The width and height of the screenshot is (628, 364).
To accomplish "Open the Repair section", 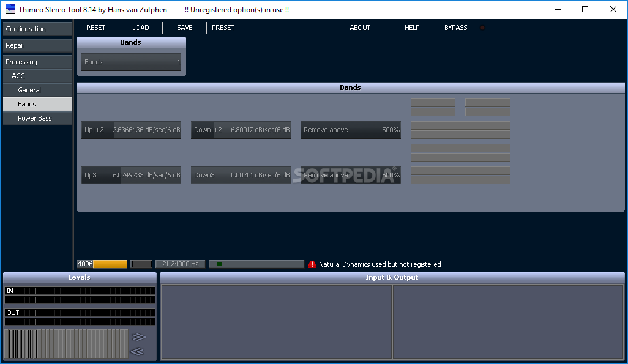I will 37,45.
